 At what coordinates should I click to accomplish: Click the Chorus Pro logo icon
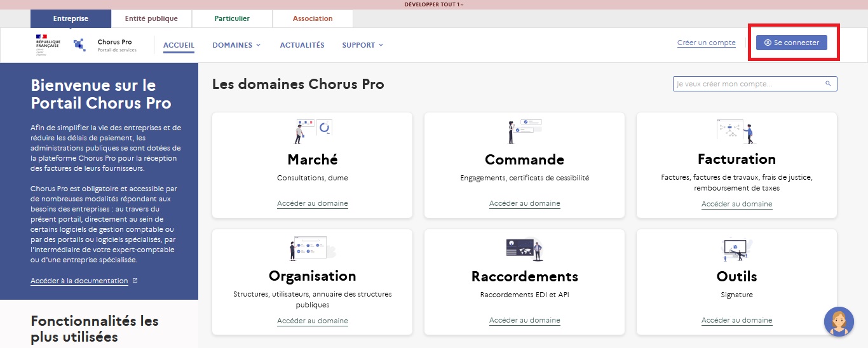(x=79, y=45)
